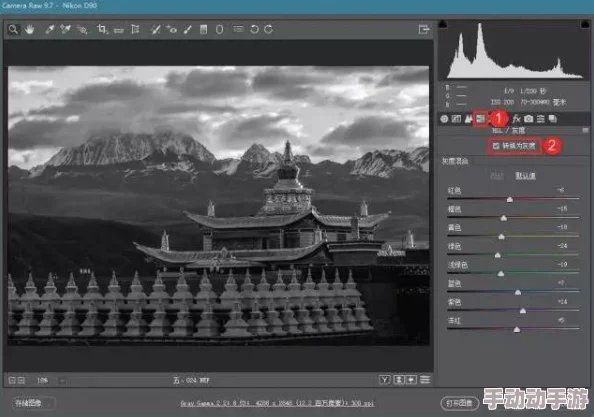Click the 红色 value field
The width and height of the screenshot is (594, 417).
pos(560,190)
